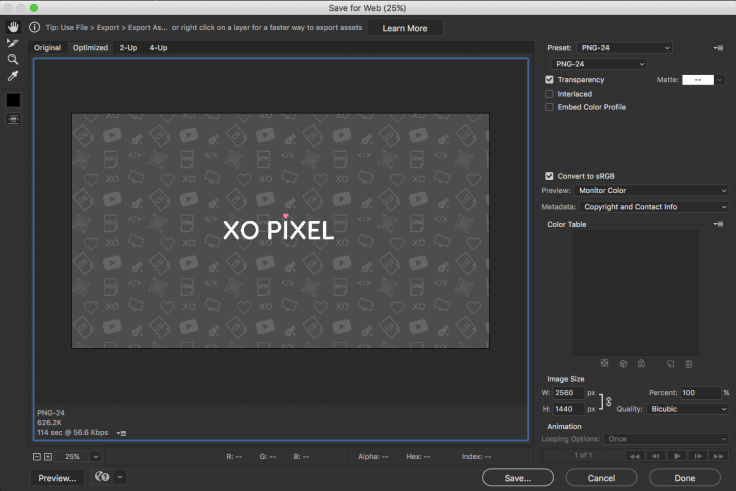The height and width of the screenshot is (491, 736).
Task: Select the Slice Select tool
Action: click(13, 43)
